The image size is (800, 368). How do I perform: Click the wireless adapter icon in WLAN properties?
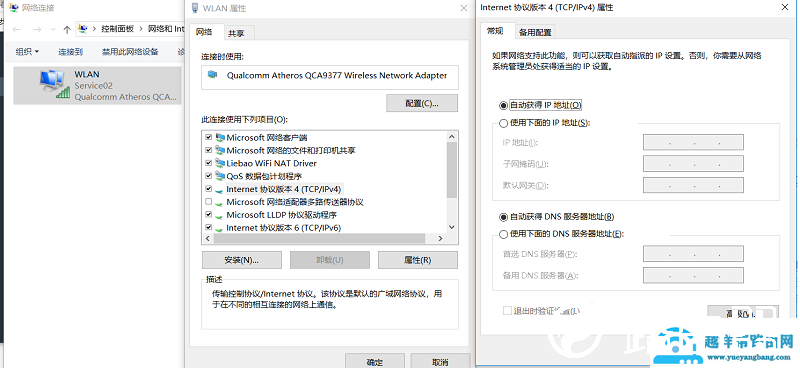point(212,76)
